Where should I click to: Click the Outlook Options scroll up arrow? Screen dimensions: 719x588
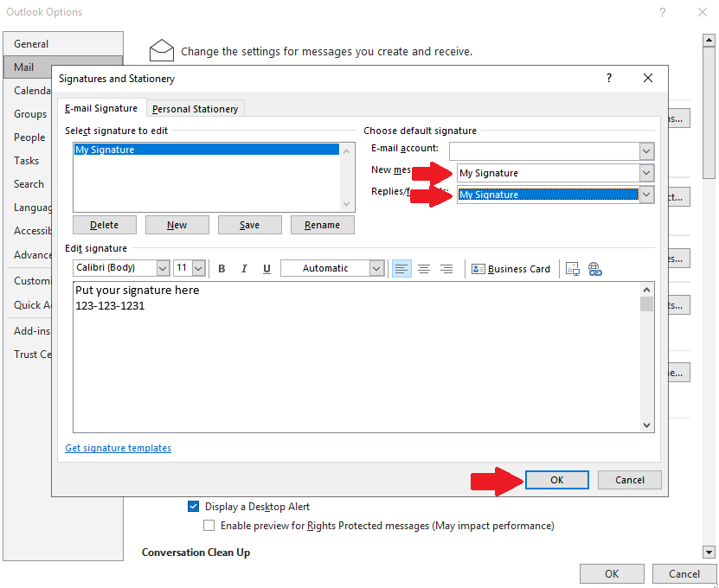[x=709, y=41]
